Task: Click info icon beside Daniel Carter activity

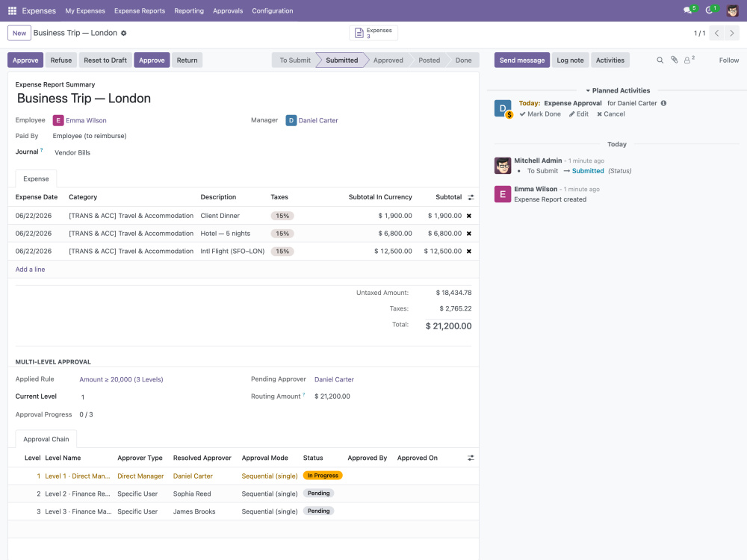Action: [663, 103]
